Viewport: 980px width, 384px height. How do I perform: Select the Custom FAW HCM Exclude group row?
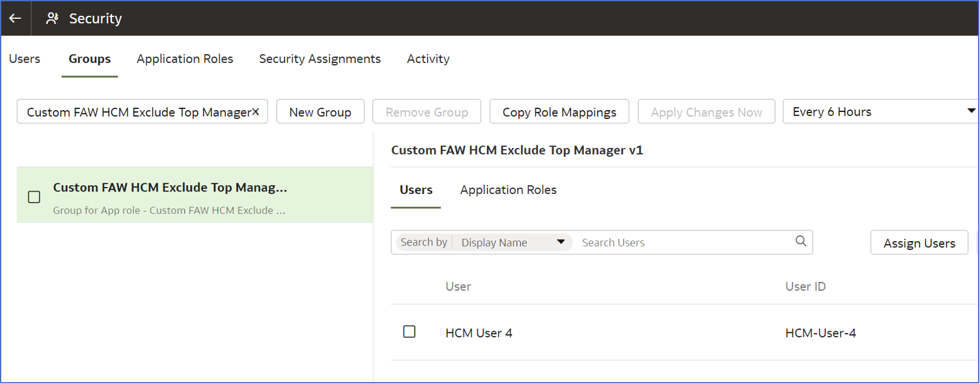(x=170, y=195)
